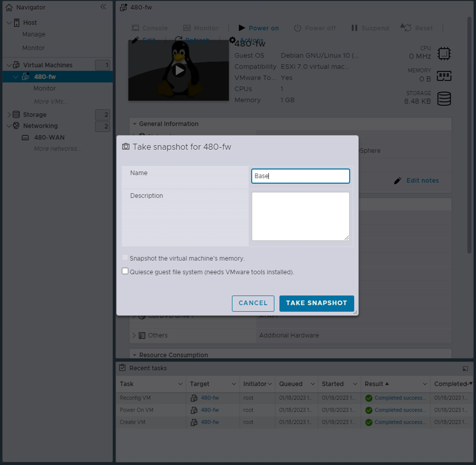
Task: Open 480-fw link in Reconfig VM row
Action: tap(210, 398)
